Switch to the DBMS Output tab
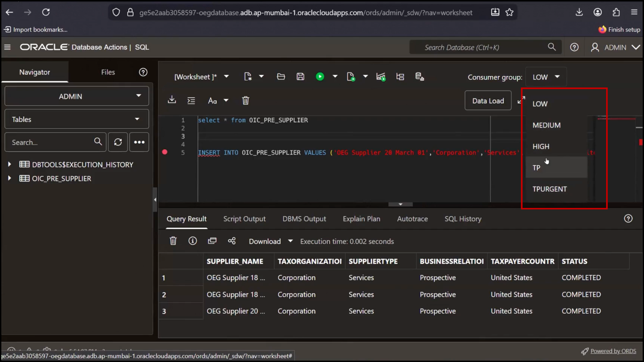Viewport: 644px width, 362px height. (x=304, y=219)
